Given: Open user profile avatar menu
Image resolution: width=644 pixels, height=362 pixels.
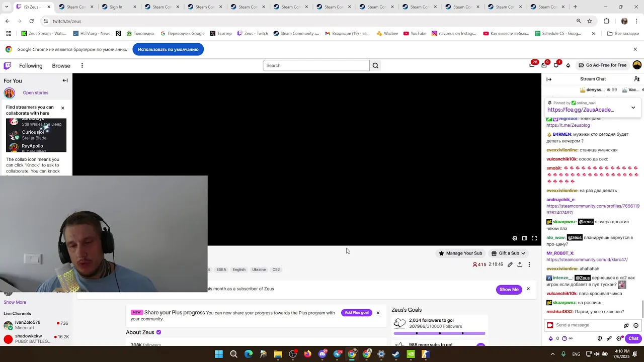Looking at the screenshot, I should pos(637,65).
